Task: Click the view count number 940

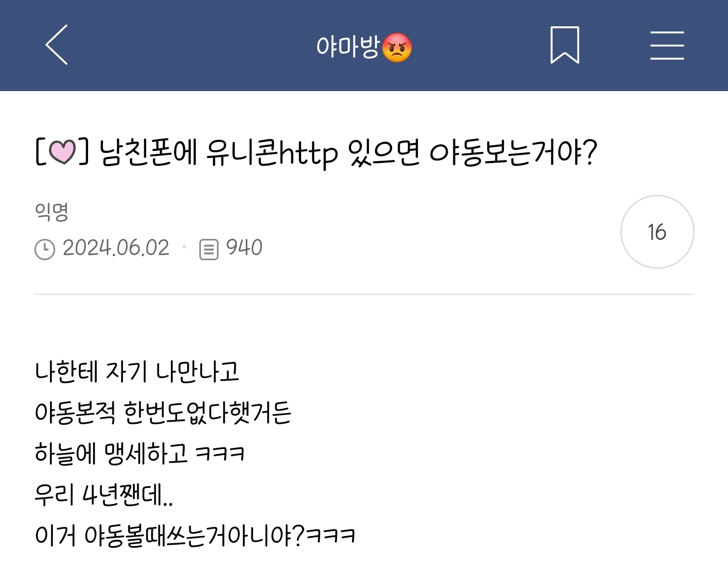Action: coord(244,248)
